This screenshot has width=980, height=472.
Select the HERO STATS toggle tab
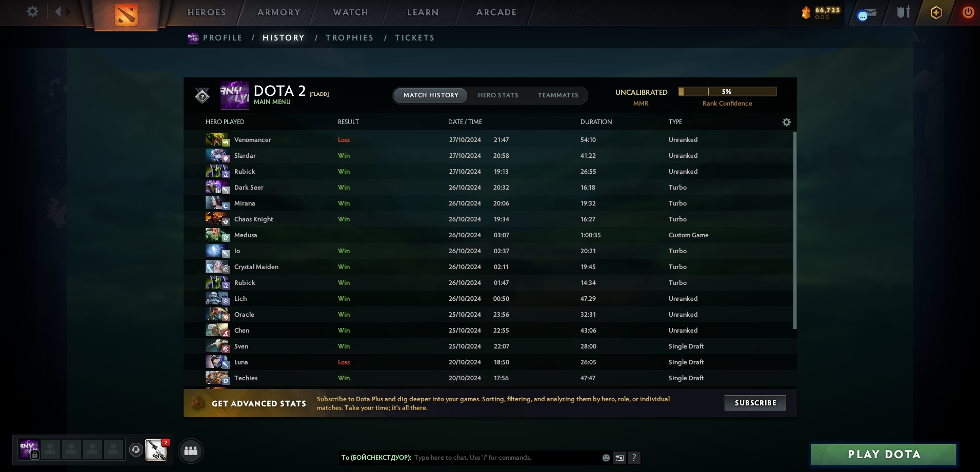click(498, 95)
